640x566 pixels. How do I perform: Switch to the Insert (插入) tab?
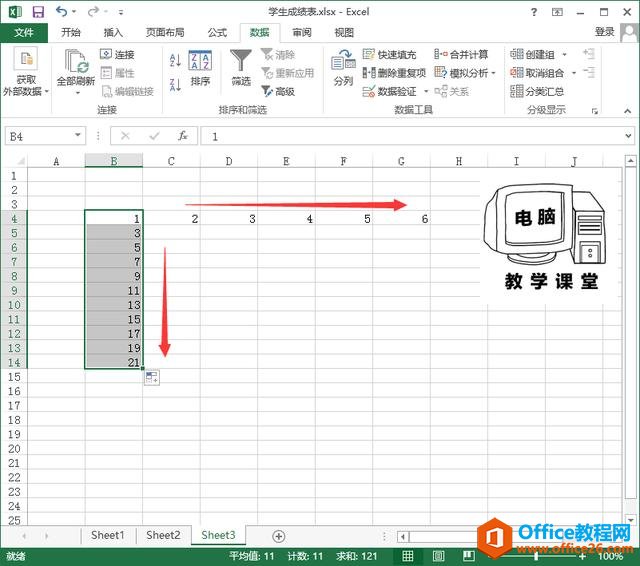click(113, 33)
